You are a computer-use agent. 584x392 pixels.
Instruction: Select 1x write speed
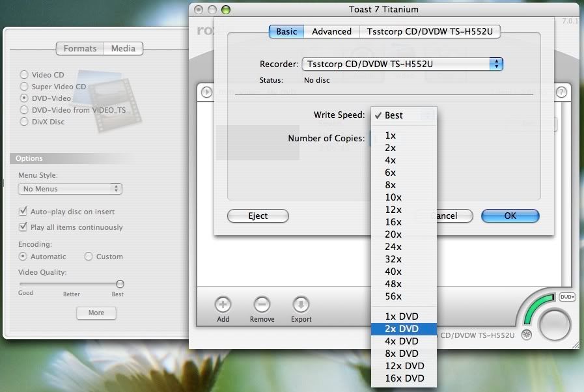coord(404,135)
